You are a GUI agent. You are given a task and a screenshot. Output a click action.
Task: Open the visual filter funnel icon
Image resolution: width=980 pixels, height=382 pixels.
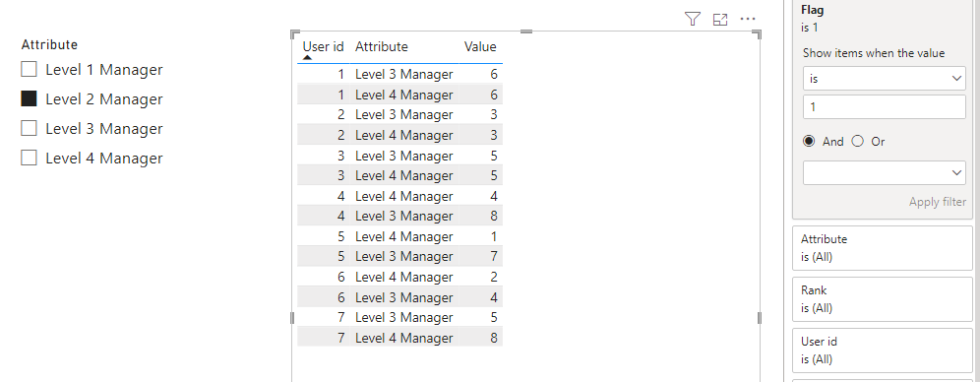692,19
